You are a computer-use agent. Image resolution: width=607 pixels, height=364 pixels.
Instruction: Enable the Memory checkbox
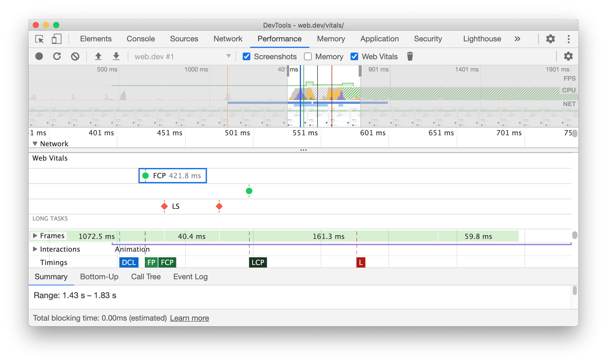(308, 56)
